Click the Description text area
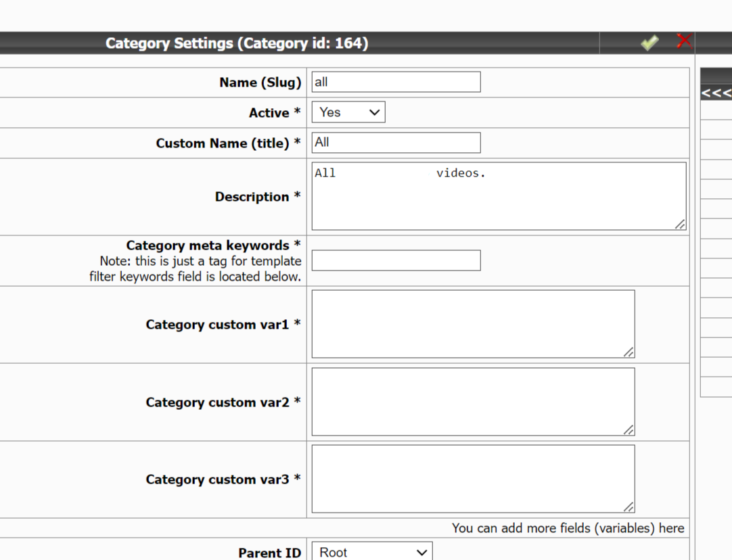 coord(499,196)
